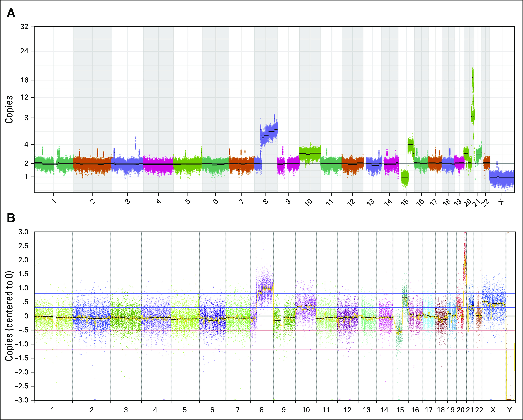Screen dimensions: 523x420
Task: Click y-axis tick 24 in panel A
Action: click(x=24, y=51)
